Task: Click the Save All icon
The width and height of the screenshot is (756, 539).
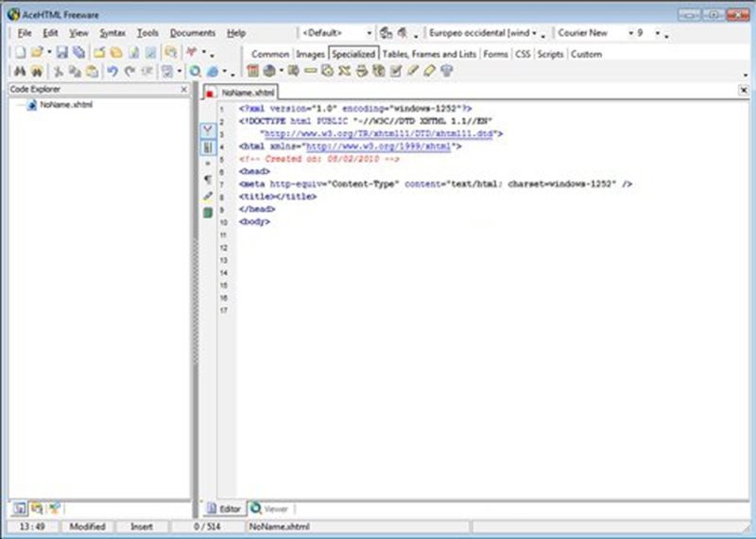Action: [78, 52]
